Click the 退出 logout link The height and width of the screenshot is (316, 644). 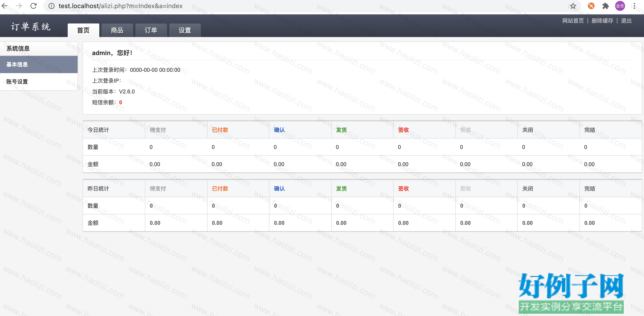point(626,21)
